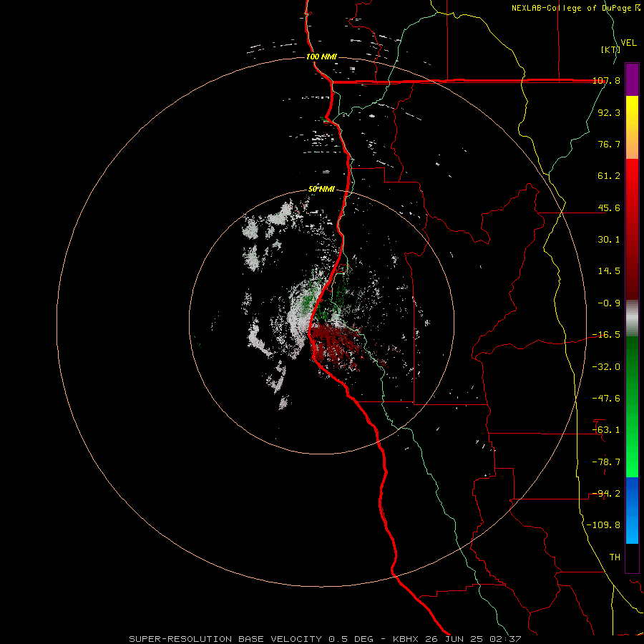Select the -32.0 velocity scale value
This screenshot has width=644, height=644.
[606, 367]
